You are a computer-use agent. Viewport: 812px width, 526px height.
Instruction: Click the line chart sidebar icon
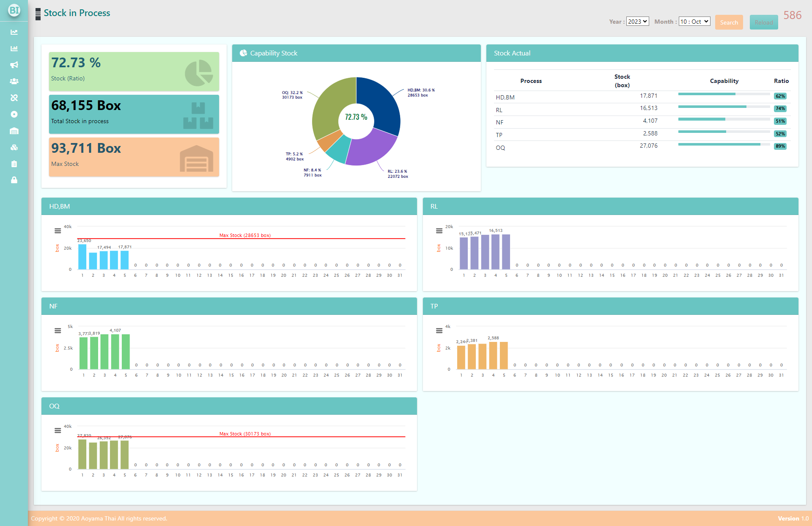click(14, 32)
